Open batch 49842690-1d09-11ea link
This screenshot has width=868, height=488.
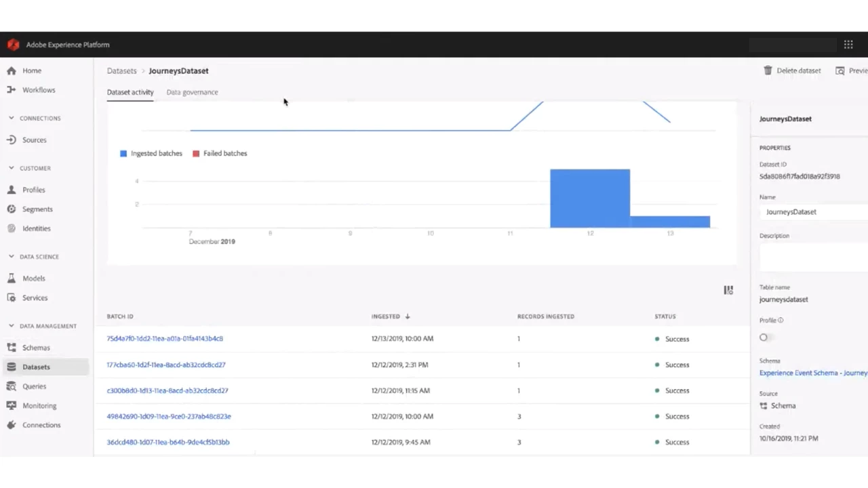point(169,416)
